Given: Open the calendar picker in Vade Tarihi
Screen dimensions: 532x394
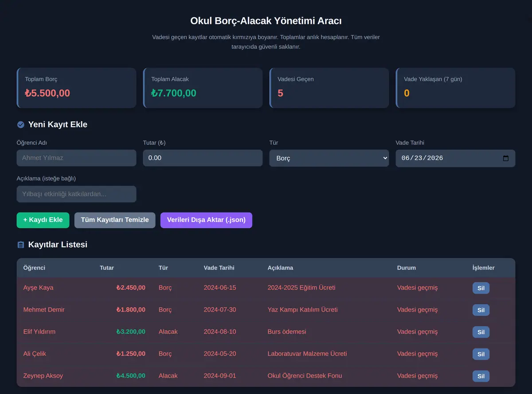Looking at the screenshot, I should pos(506,158).
